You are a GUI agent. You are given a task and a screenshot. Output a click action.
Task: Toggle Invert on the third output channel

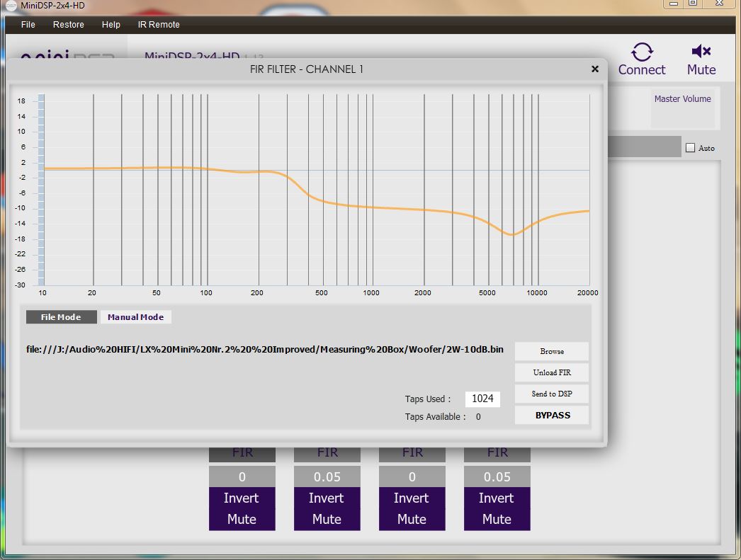[x=412, y=498]
